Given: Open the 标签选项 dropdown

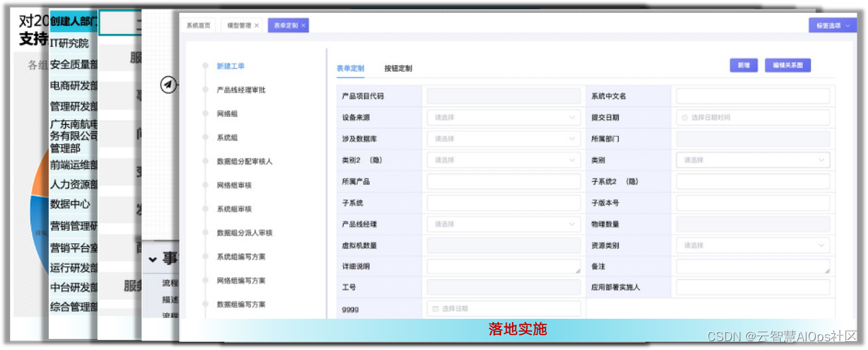Looking at the screenshot, I should 833,25.
